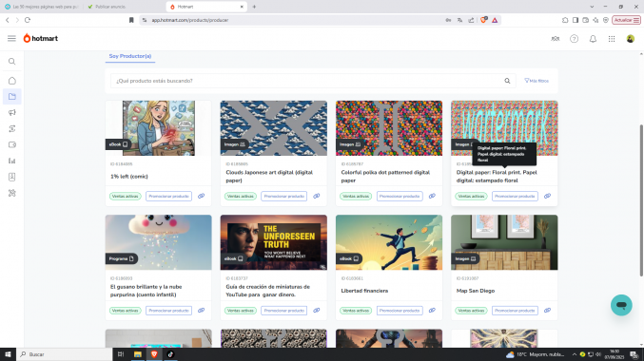Click Promocionar producto for Libertad financiera
The width and height of the screenshot is (644, 361).
[x=400, y=311]
